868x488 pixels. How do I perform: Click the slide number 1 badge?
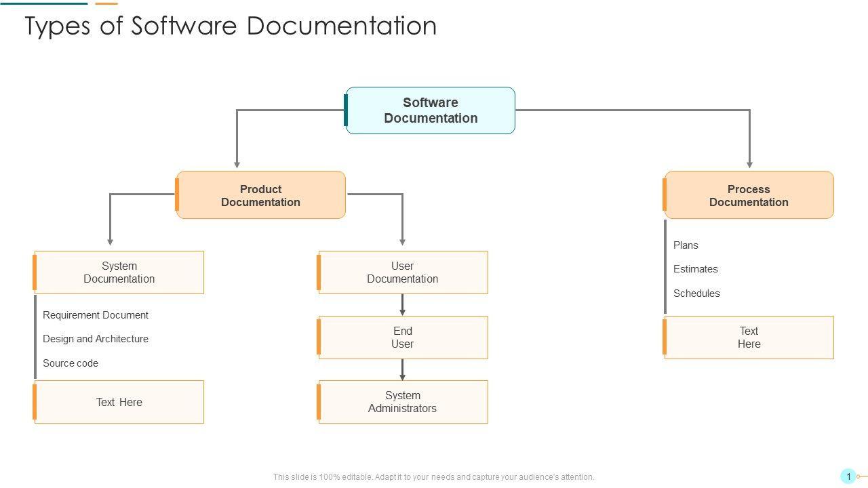(x=848, y=476)
